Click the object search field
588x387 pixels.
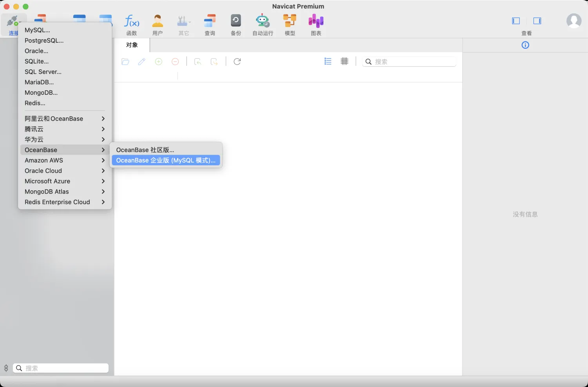(x=409, y=61)
